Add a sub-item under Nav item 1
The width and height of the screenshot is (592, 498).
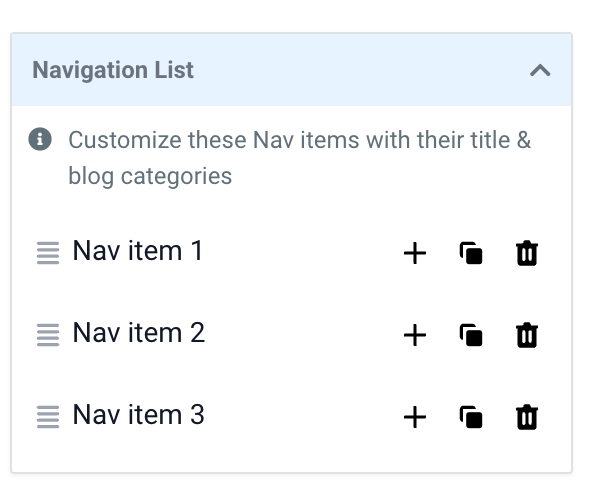pos(415,253)
